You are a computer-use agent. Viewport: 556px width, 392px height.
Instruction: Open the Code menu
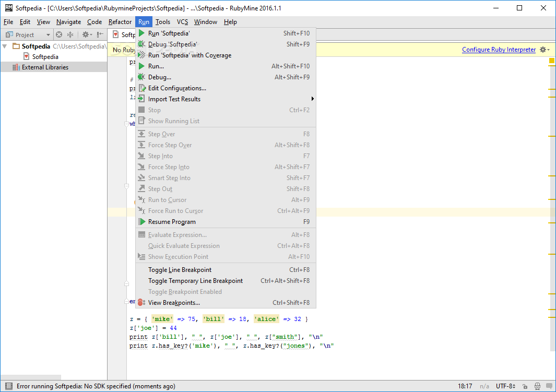[x=94, y=22]
